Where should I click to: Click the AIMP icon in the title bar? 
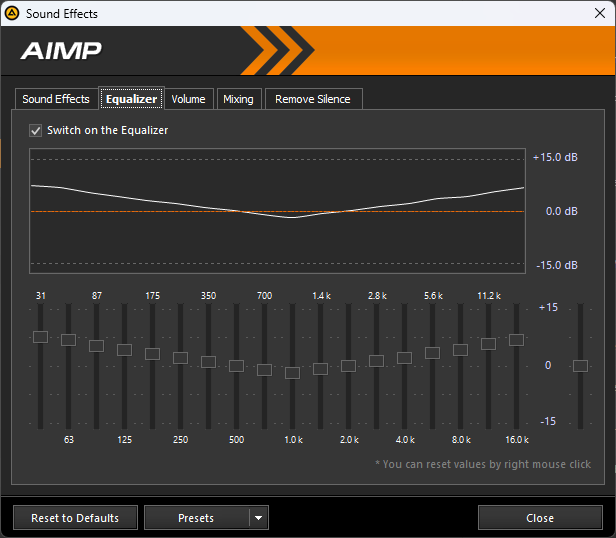(12, 13)
